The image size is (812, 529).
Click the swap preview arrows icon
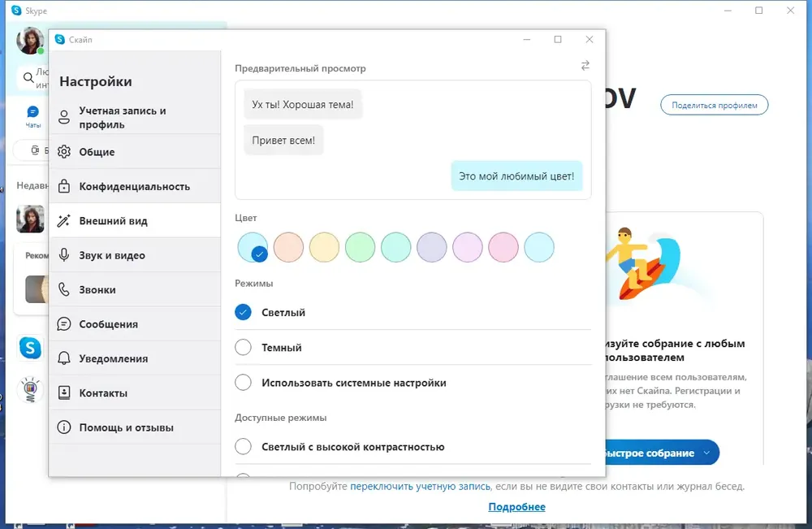[585, 66]
